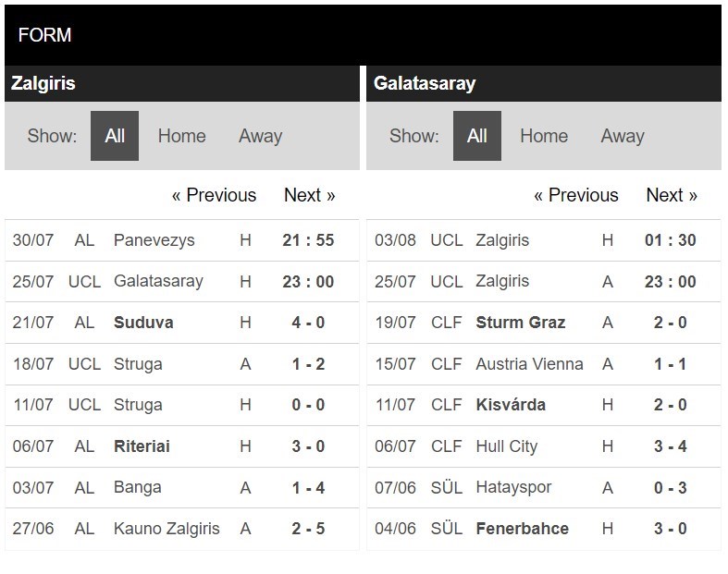Show Zalgiris Away matches only
This screenshot has height=574, width=728.
261,136
